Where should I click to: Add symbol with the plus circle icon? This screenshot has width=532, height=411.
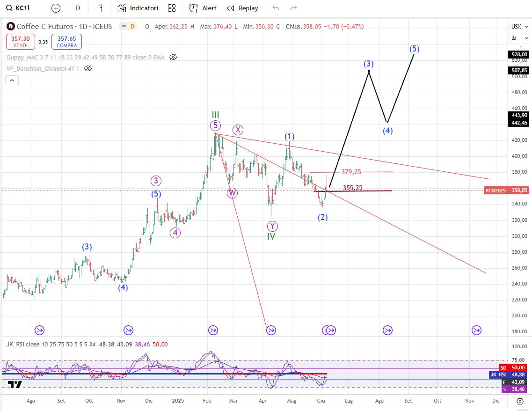click(56, 8)
